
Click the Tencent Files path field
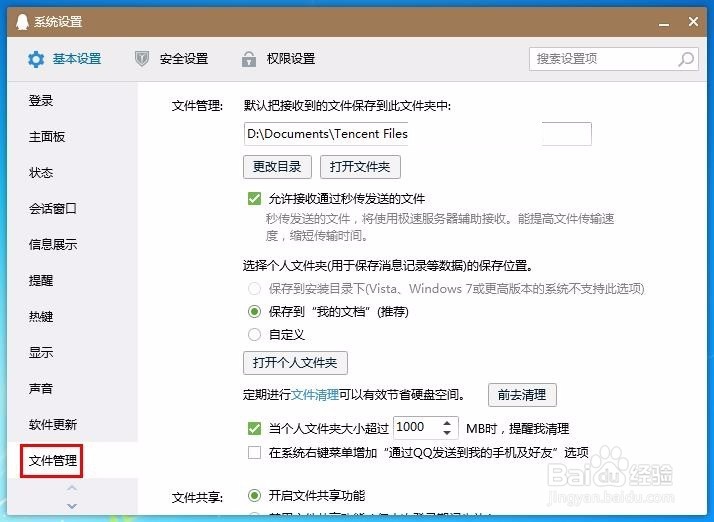pos(418,134)
